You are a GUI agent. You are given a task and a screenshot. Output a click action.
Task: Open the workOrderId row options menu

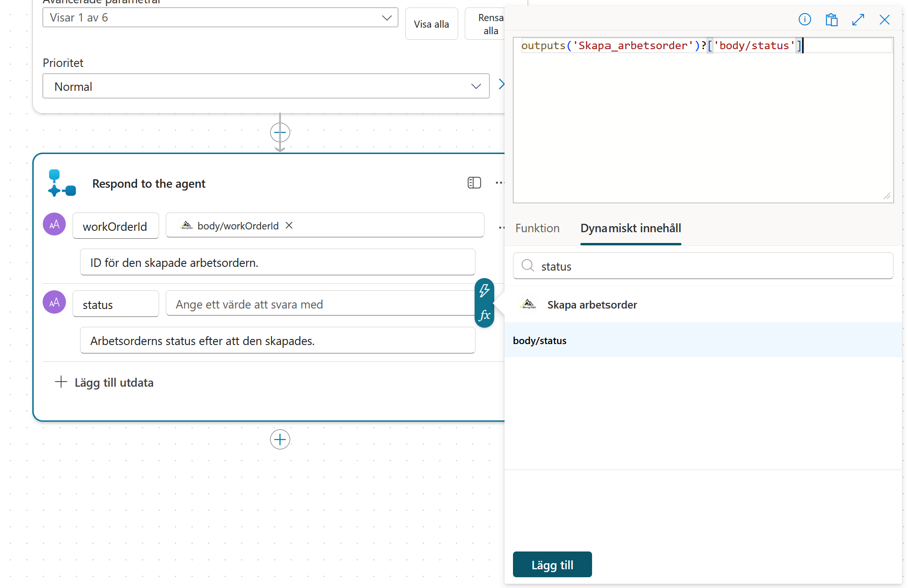pyautogui.click(x=501, y=228)
